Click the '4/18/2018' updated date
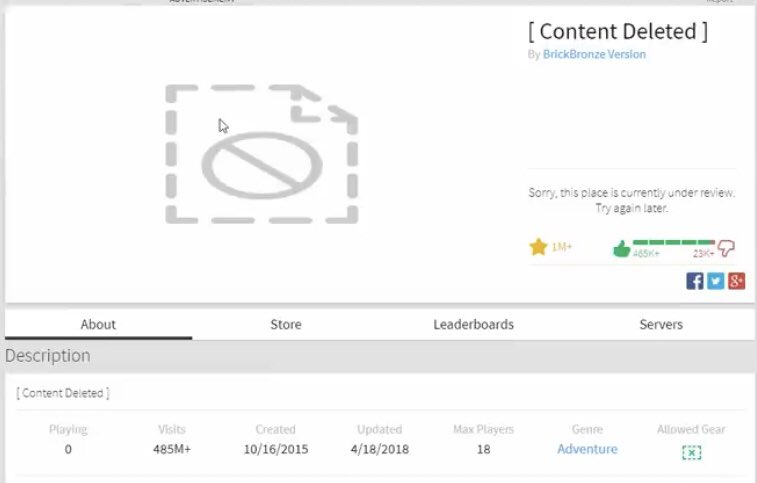Viewport: 757px width, 483px height. coord(379,449)
